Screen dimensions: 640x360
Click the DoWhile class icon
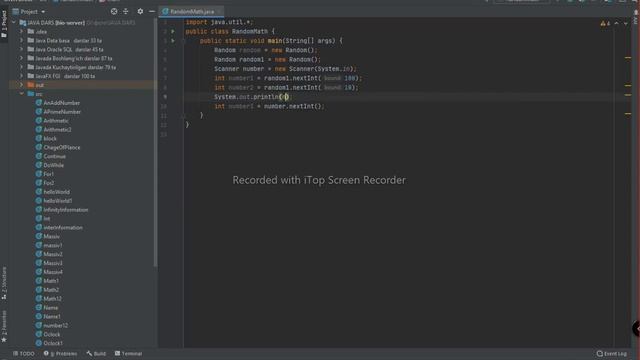coord(39,165)
